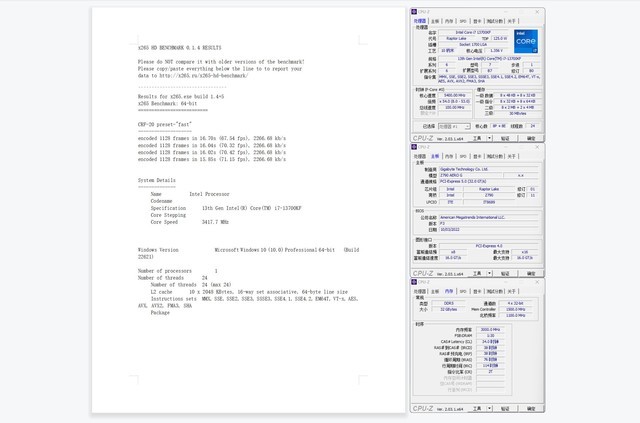Click the FSB:DRAM 1:30 ratio field
The image size is (640, 423).
[x=490, y=336]
